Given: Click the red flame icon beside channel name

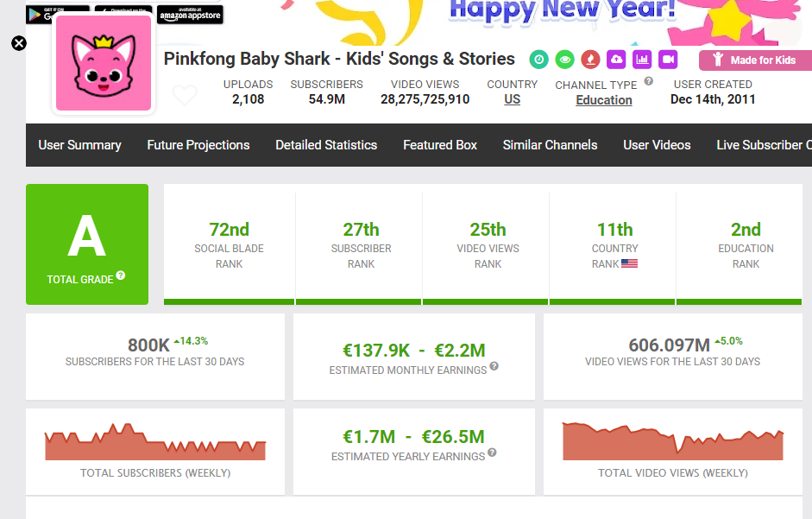Looking at the screenshot, I should pos(590,60).
